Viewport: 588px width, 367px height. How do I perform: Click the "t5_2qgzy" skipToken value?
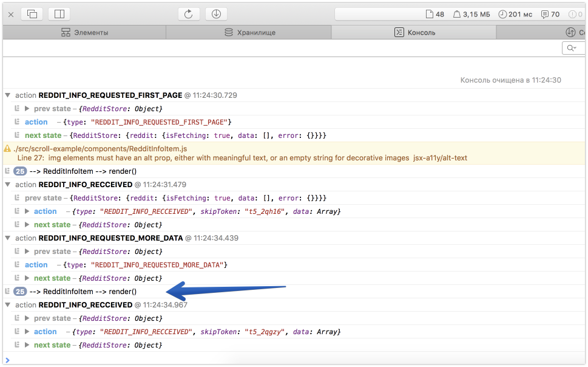[265, 332]
